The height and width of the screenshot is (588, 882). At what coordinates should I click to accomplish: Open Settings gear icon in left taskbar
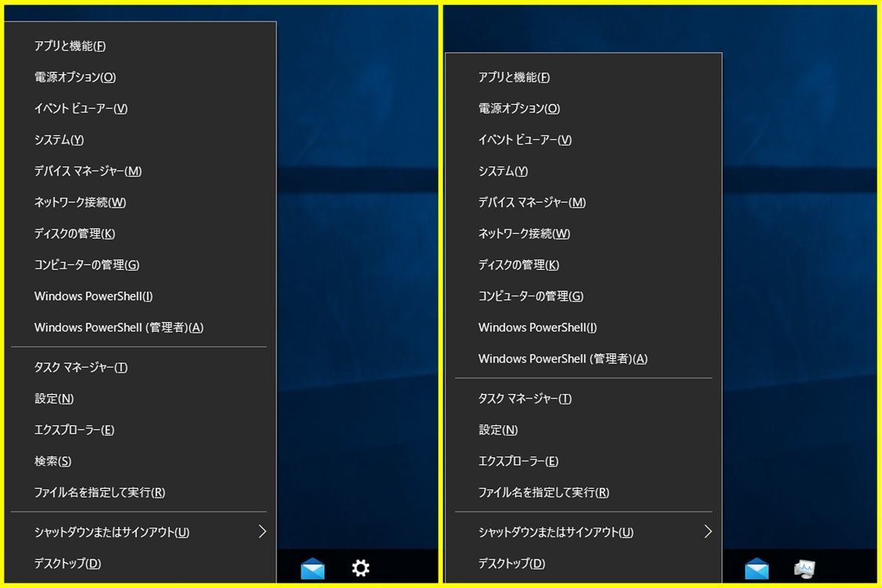[360, 568]
